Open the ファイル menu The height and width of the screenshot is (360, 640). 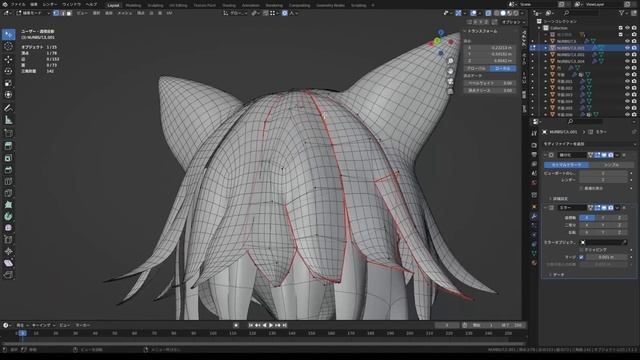coord(18,4)
